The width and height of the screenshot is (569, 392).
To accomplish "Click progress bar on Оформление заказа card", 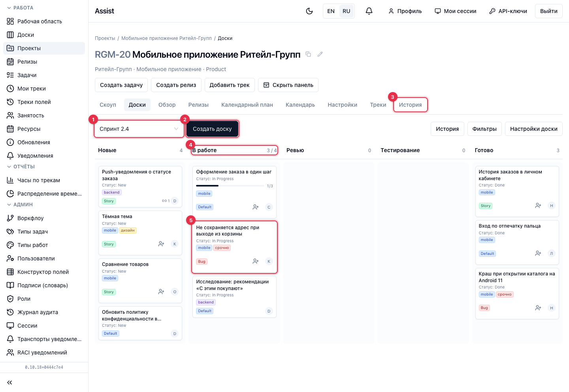I will (230, 186).
